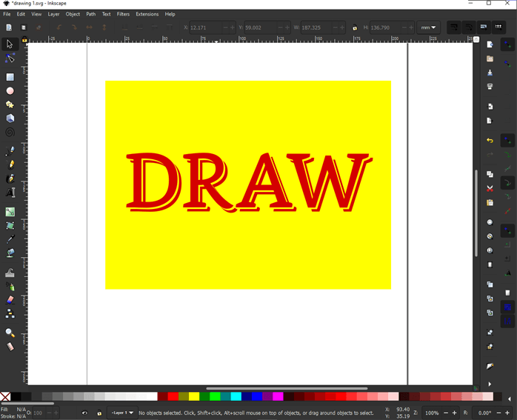Click the Open file folder icon
The image size is (517, 420).
click(x=490, y=59)
